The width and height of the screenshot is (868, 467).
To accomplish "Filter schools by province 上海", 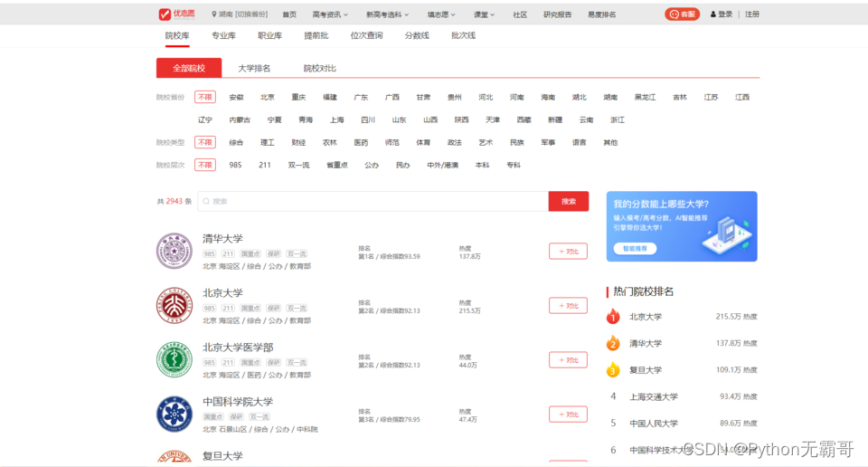I will (x=336, y=119).
